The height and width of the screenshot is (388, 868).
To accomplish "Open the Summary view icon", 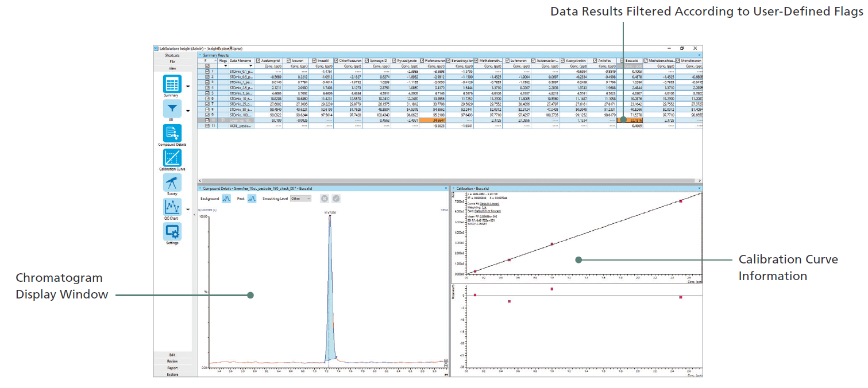I will tap(172, 84).
